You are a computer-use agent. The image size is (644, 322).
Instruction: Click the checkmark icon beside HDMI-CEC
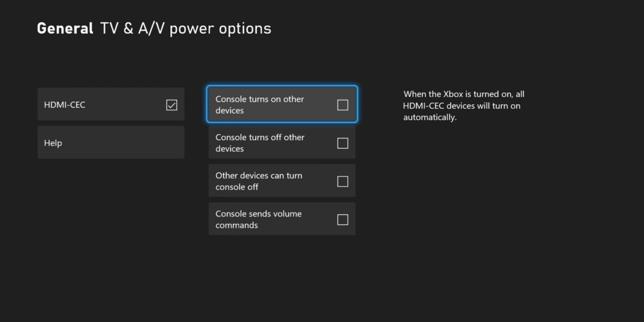tap(171, 105)
